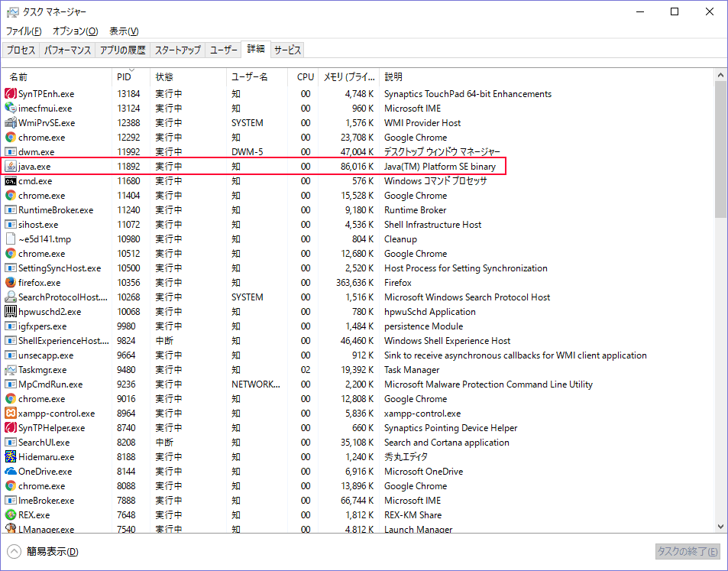The width and height of the screenshot is (728, 571).
Task: Switch to the アプリの履歴 tab
Action: coord(123,50)
